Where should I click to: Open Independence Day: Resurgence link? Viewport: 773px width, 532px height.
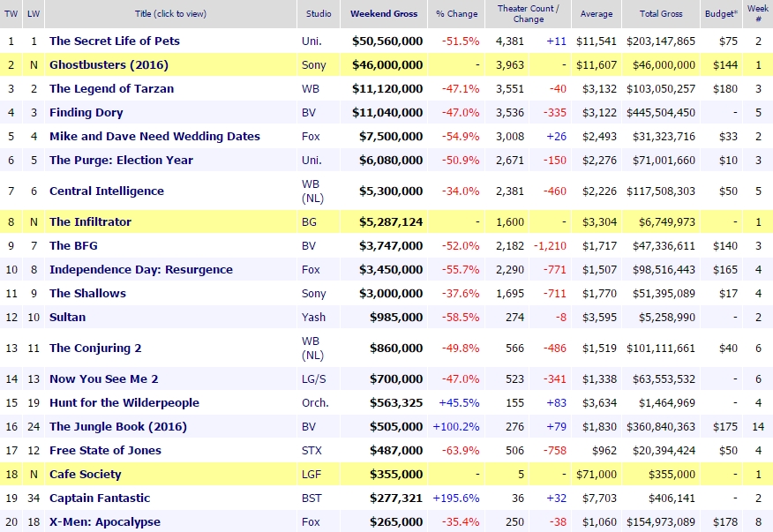141,270
